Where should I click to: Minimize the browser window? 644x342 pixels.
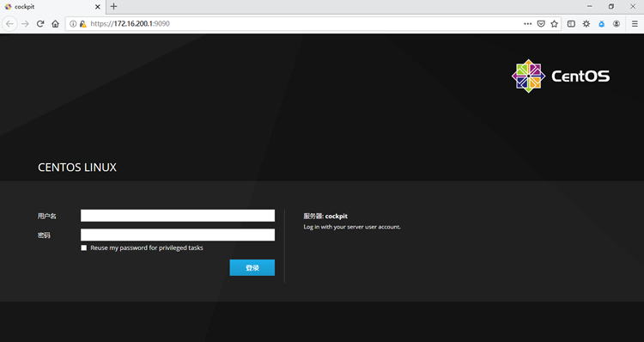pos(590,7)
